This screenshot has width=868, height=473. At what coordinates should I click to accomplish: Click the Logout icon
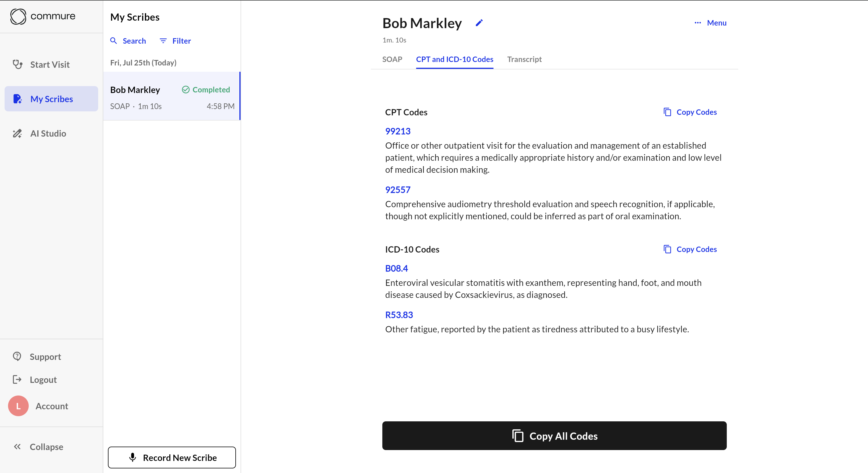tap(17, 379)
